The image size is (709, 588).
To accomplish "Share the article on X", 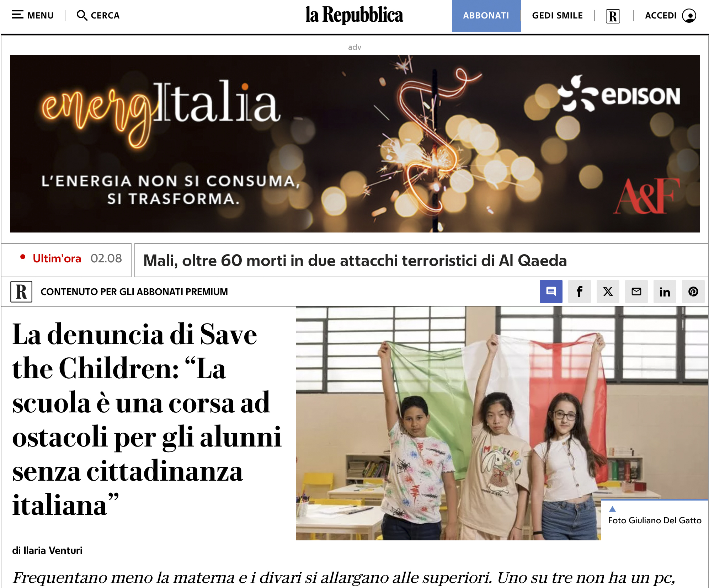I will [608, 292].
